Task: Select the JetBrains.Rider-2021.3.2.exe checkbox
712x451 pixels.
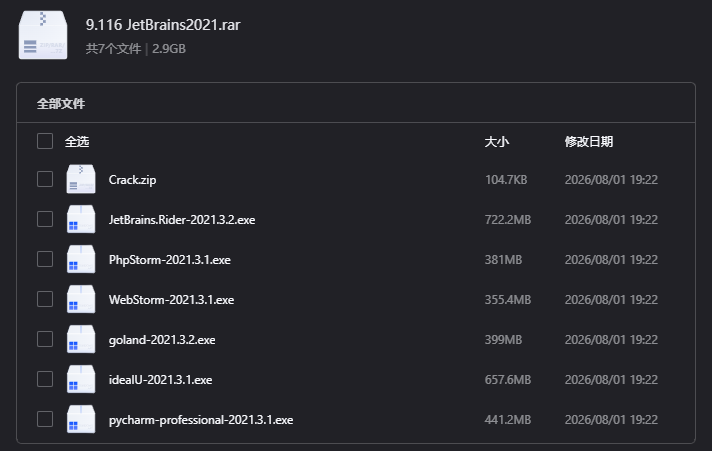Action: [45, 219]
